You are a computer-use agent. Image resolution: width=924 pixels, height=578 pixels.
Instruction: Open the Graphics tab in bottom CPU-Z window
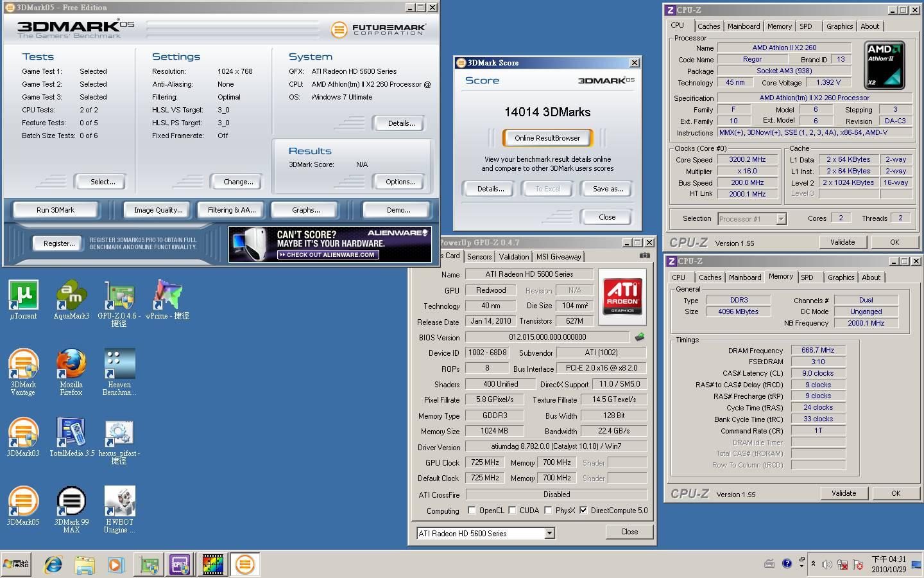coord(841,277)
